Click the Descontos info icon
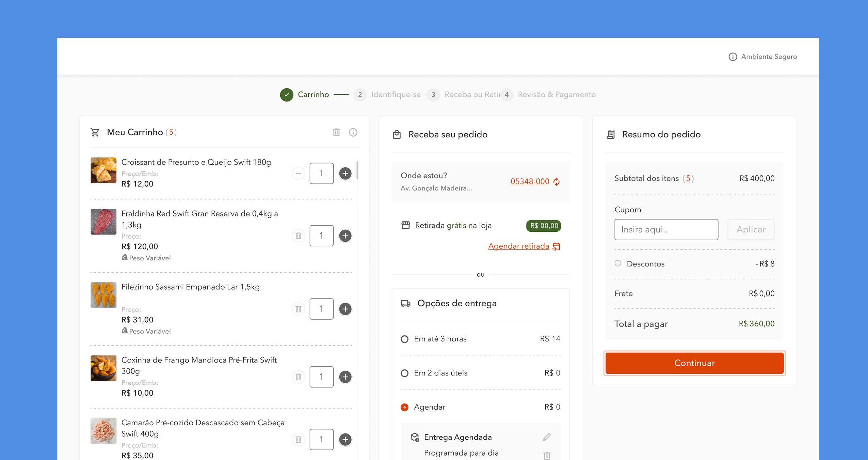Viewport: 868px width, 460px height. pyautogui.click(x=618, y=263)
